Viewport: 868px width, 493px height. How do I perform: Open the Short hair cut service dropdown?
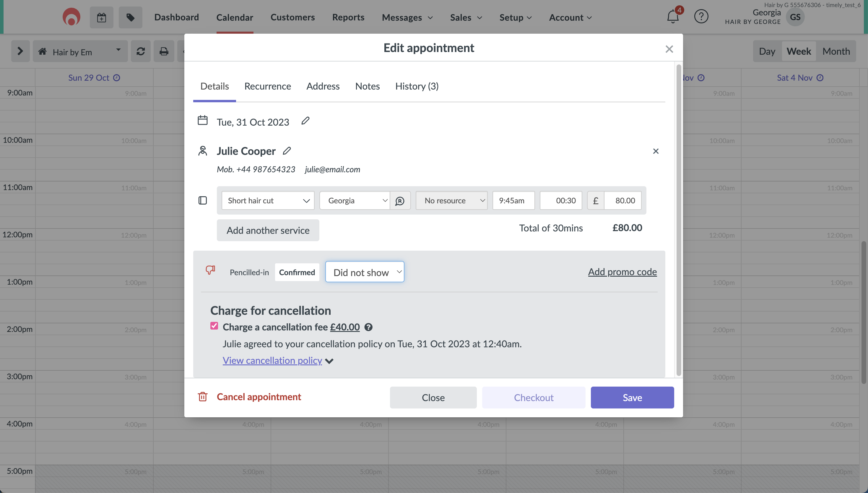pyautogui.click(x=268, y=201)
